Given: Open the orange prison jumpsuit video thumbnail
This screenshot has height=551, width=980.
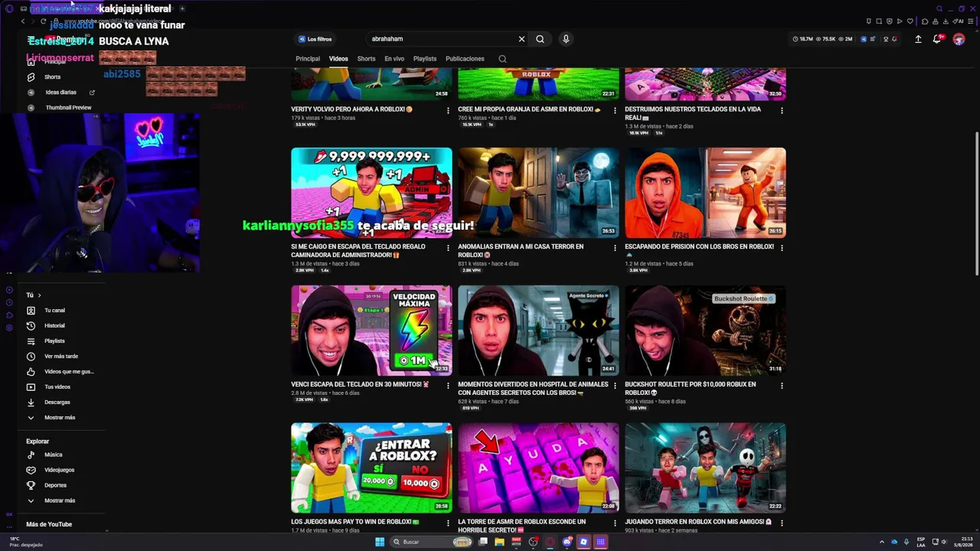Looking at the screenshot, I should pyautogui.click(x=705, y=193).
